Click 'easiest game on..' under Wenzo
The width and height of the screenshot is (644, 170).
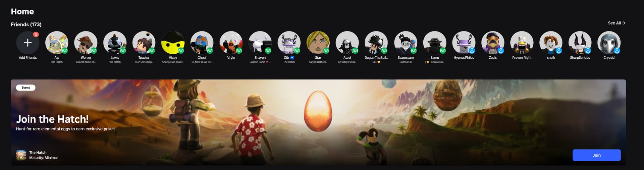(x=86, y=62)
